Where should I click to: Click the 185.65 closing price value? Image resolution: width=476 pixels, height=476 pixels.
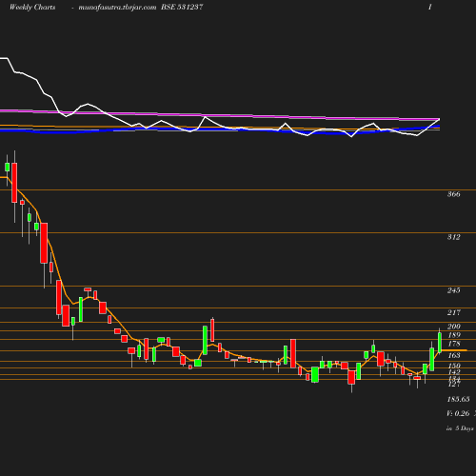click(458, 399)
